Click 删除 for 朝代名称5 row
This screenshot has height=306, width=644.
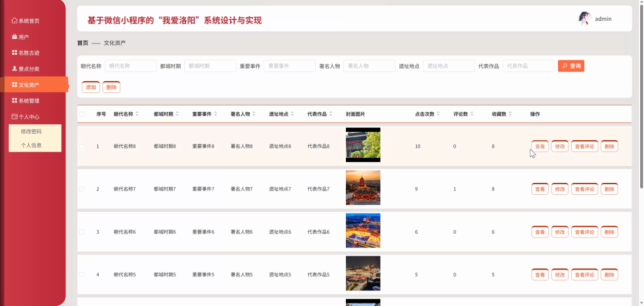click(609, 275)
